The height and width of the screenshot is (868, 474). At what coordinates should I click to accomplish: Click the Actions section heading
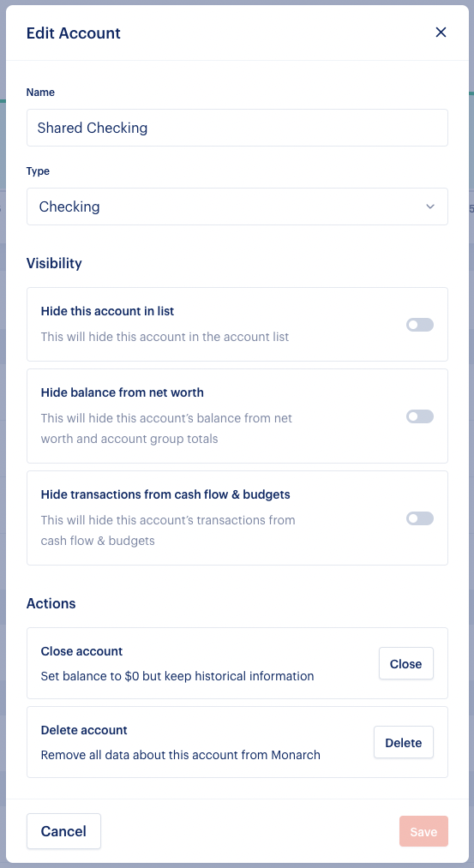pos(51,603)
